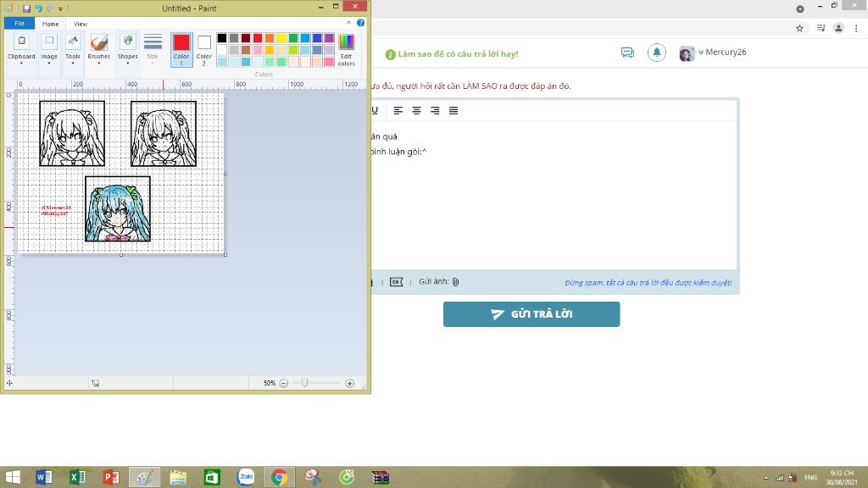Screen dimensions: 868x488
Task: Redo action in Paint title bar
Action: pos(50,8)
